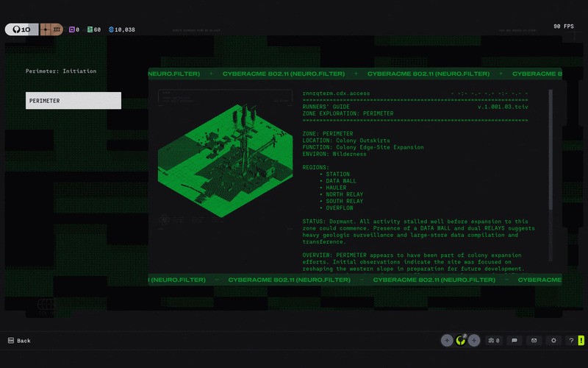
Task: Click the text panel vertical scrollbar
Action: click(x=551, y=175)
